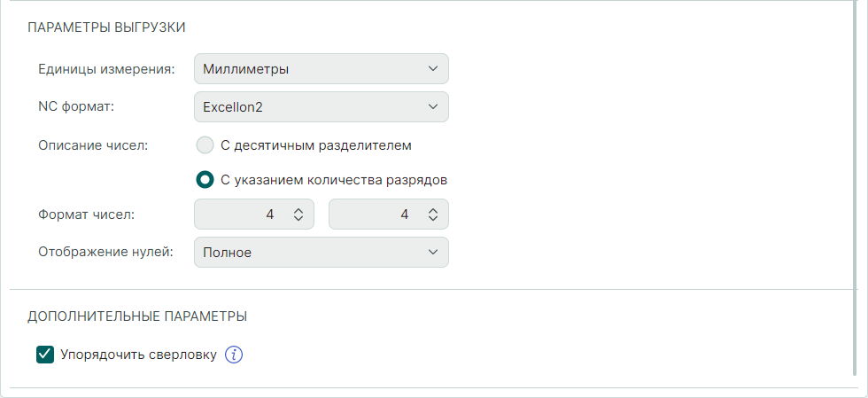
Task: Click the chevron arrow of Отображение нулей
Action: click(432, 253)
